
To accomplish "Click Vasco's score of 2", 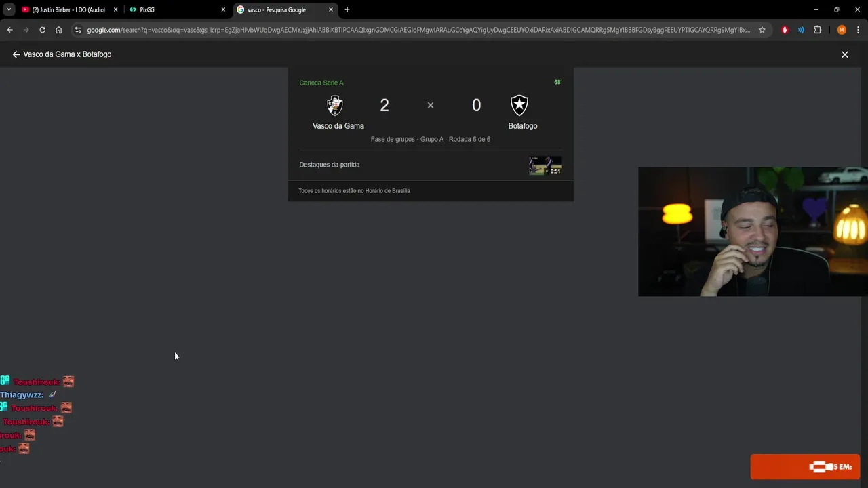I will pyautogui.click(x=384, y=105).
